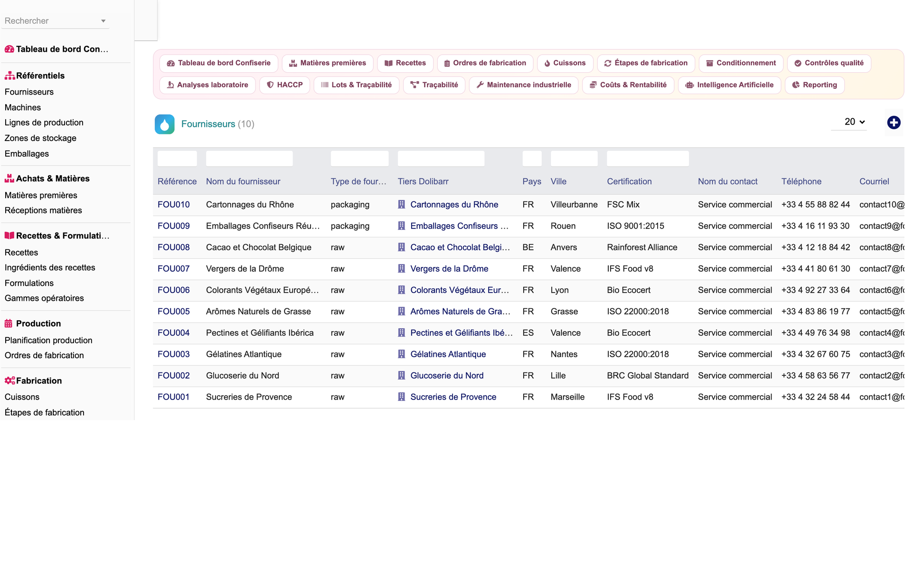Sort by Certification column header
The height and width of the screenshot is (572, 924).
pyautogui.click(x=629, y=181)
